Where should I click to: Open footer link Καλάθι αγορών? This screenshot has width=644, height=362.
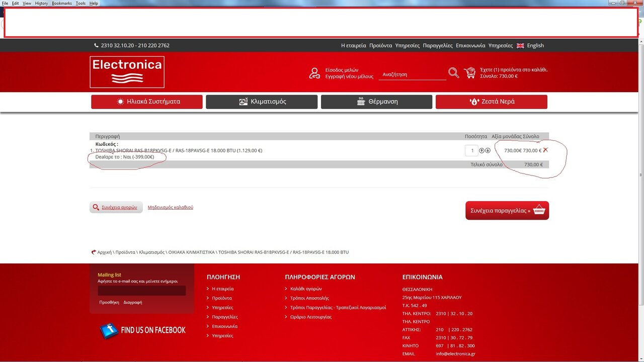pyautogui.click(x=306, y=289)
